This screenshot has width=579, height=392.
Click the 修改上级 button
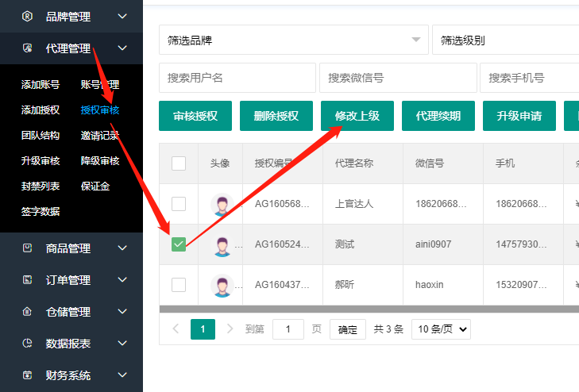click(357, 116)
